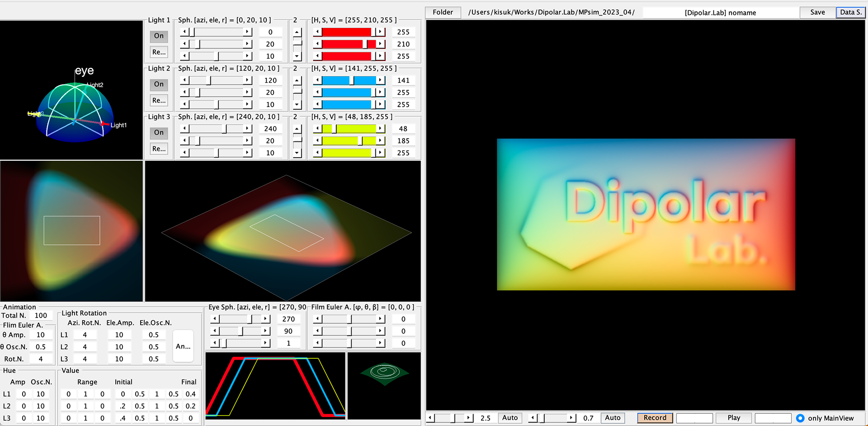Image resolution: width=868 pixels, height=426 pixels.
Task: Click Light 1 saturation slider right arrow
Action: point(381,44)
